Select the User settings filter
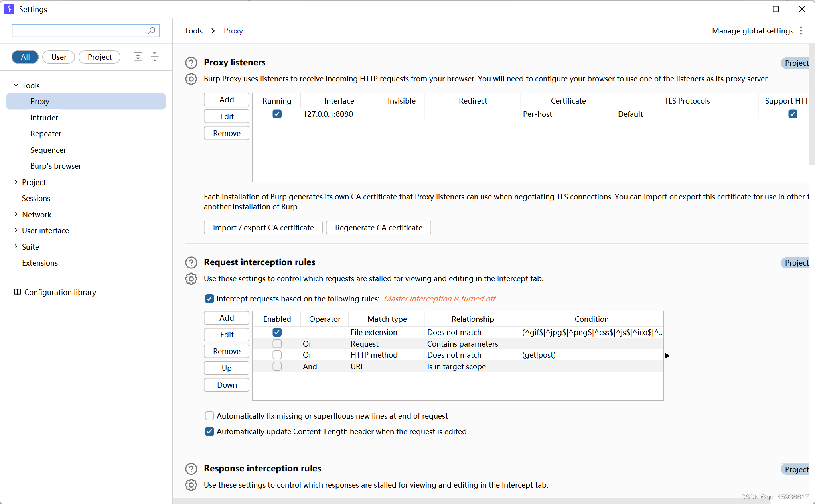Viewport: 815px width, 504px height. 59,57
